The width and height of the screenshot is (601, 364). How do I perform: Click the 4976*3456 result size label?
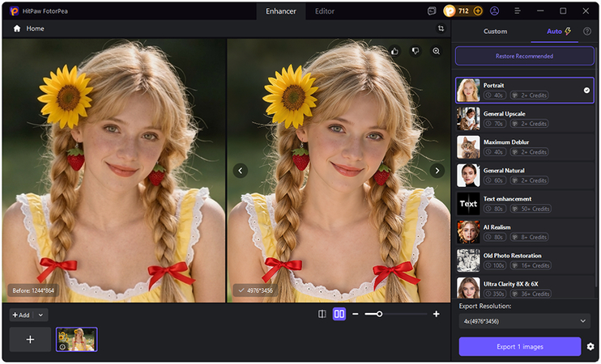point(255,291)
